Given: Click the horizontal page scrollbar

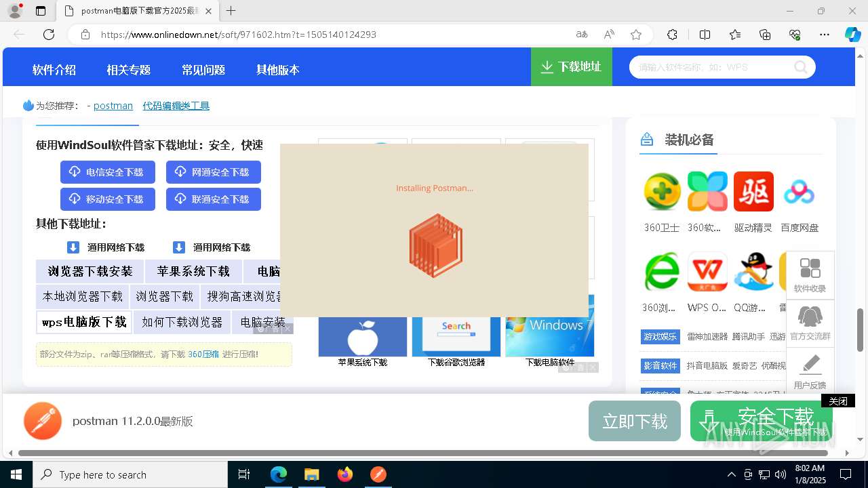Looking at the screenshot, I should (425, 453).
